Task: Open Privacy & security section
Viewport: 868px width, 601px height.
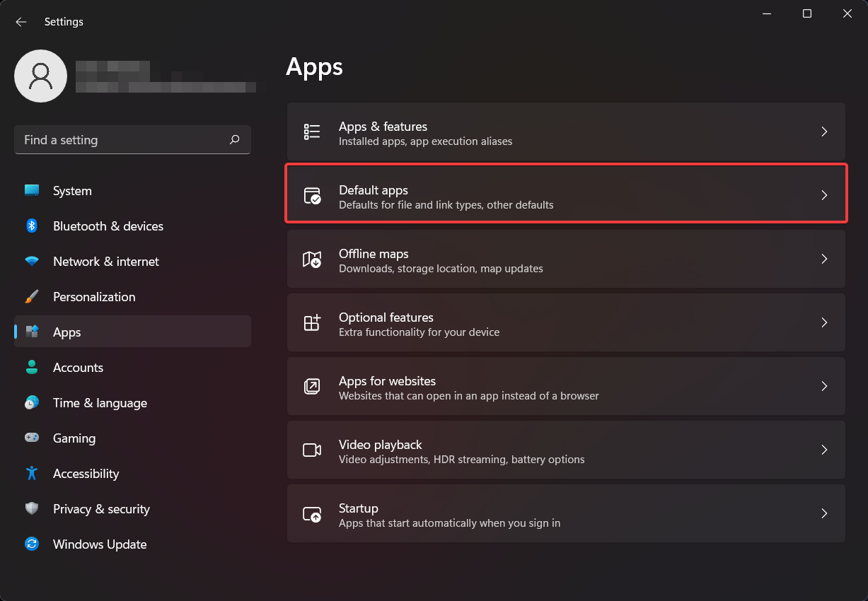Action: tap(101, 509)
